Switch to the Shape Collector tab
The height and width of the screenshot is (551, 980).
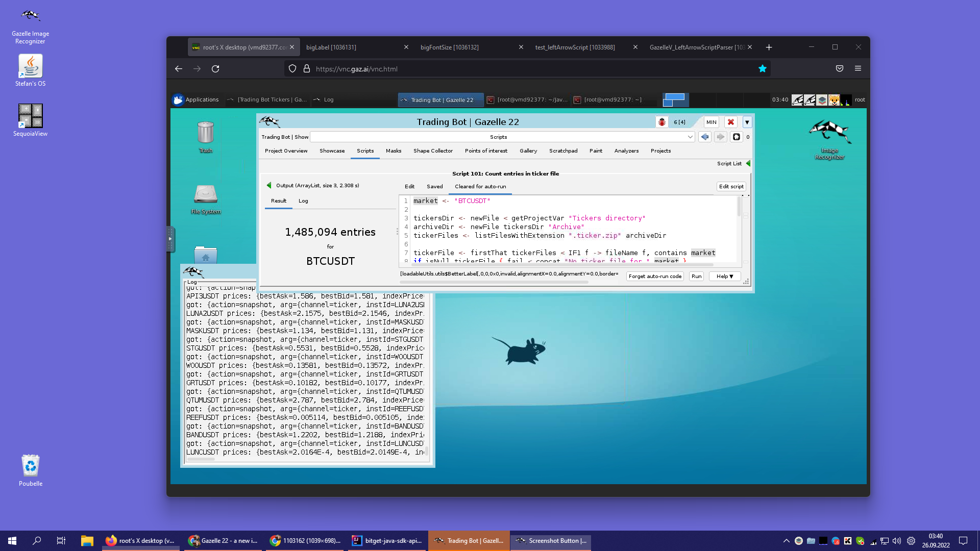pyautogui.click(x=433, y=151)
